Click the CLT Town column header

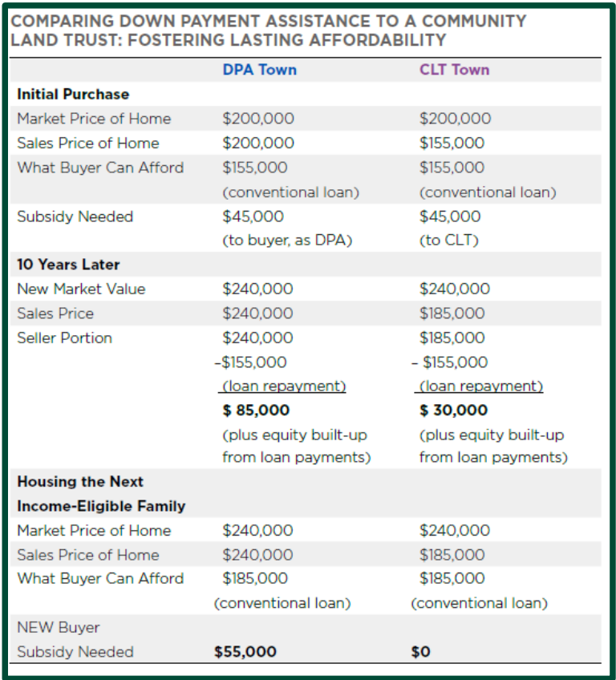454,70
